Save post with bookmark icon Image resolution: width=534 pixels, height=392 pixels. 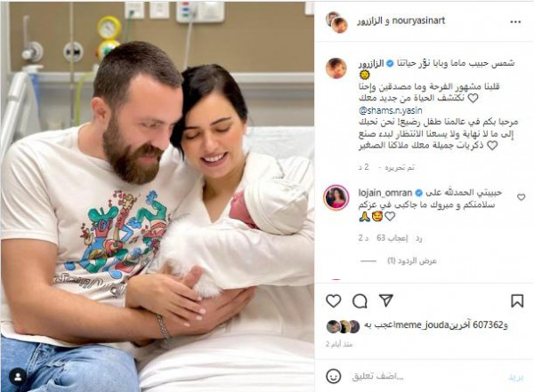[517, 301]
